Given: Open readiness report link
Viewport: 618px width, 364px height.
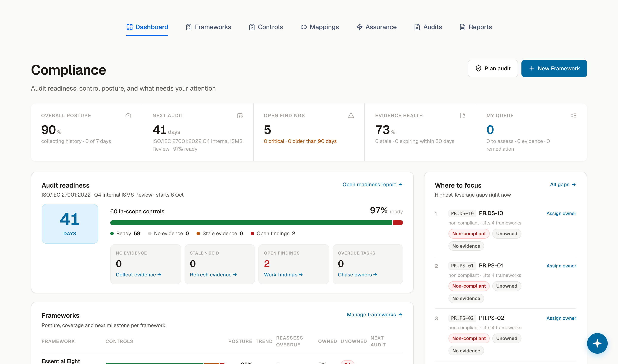Looking at the screenshot, I should click(372, 184).
